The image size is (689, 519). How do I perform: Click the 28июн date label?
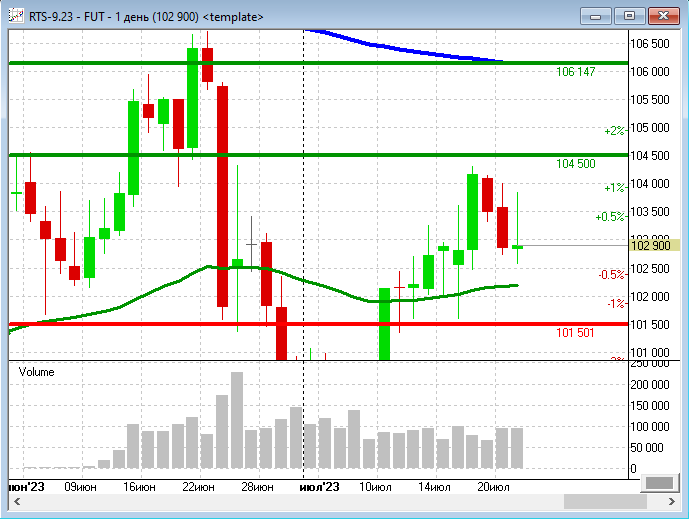coord(257,487)
